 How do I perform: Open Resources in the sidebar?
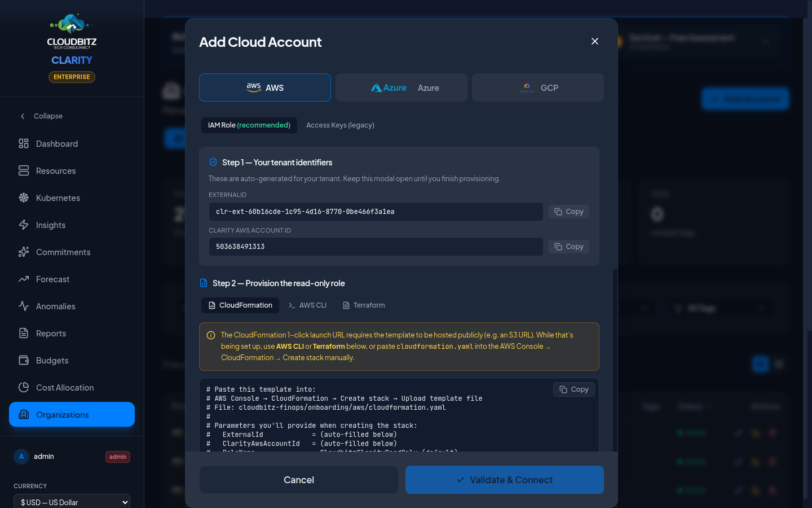tap(72, 170)
